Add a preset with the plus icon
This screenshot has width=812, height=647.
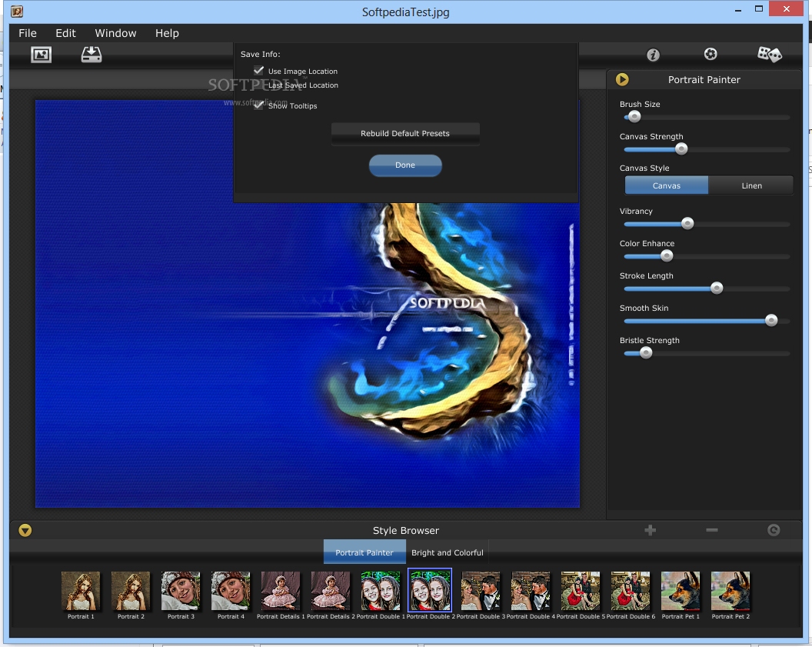[x=651, y=530]
